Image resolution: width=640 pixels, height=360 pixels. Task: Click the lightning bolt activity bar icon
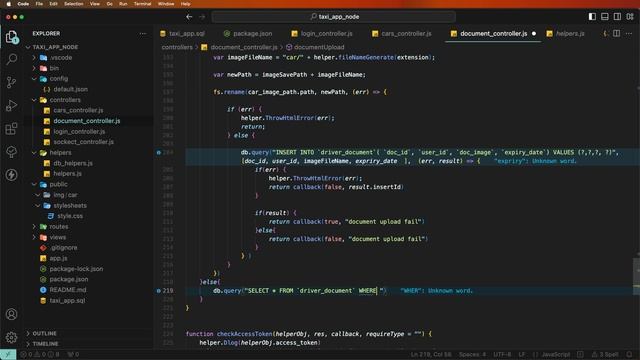click(x=11, y=175)
